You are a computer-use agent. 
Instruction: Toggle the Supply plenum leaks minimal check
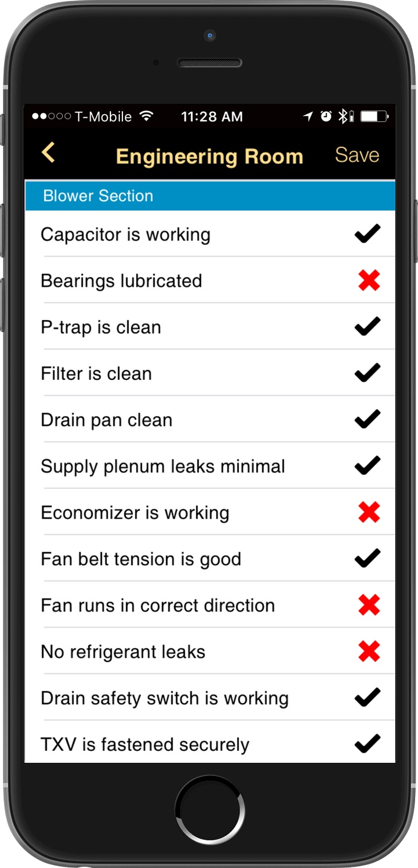(x=367, y=465)
